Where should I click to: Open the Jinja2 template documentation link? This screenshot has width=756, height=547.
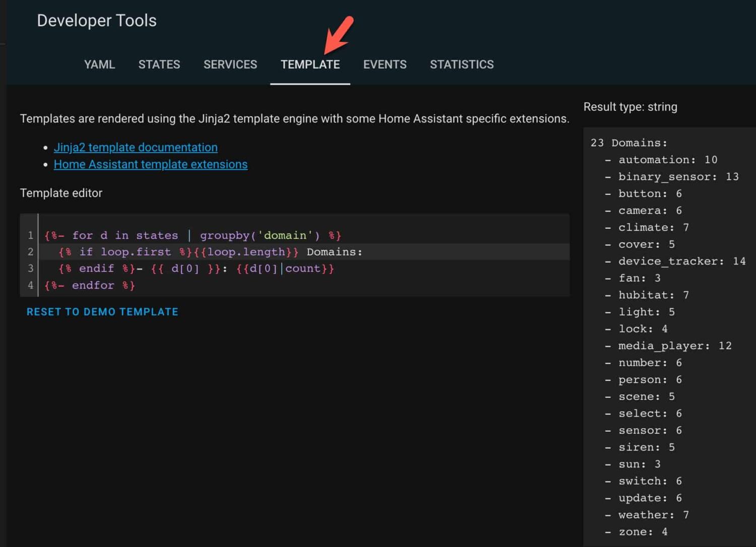(136, 147)
